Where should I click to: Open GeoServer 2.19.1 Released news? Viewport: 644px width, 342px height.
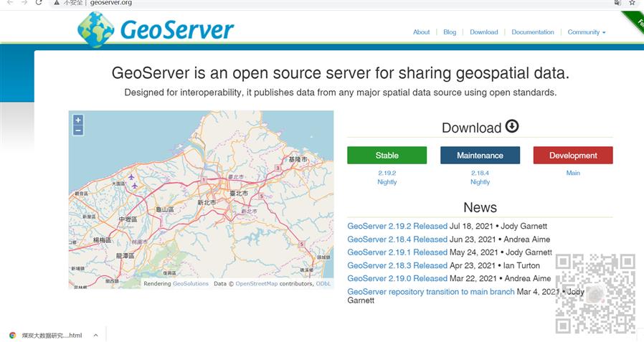(397, 252)
